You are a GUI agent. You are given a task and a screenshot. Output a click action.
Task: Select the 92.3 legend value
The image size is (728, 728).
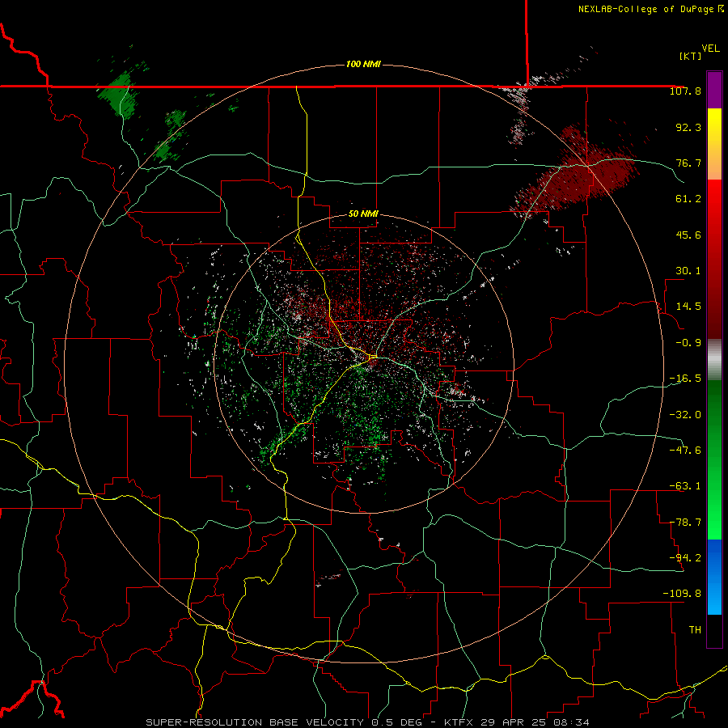(x=688, y=127)
